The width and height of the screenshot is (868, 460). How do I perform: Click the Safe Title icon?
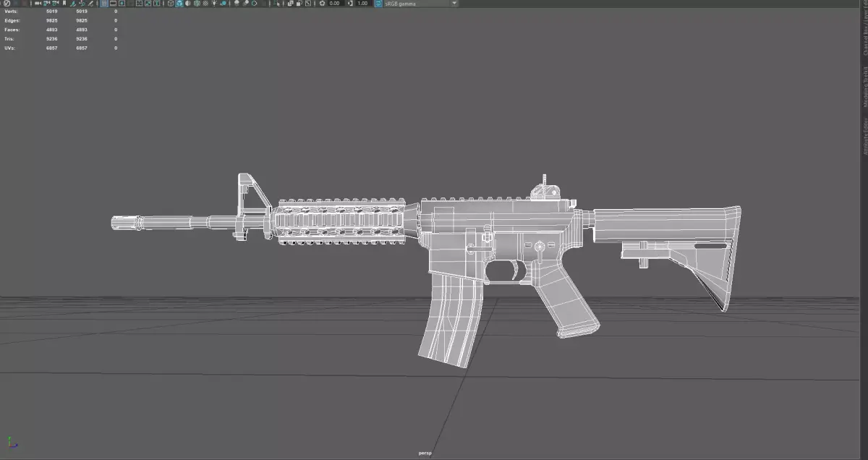coord(156,4)
